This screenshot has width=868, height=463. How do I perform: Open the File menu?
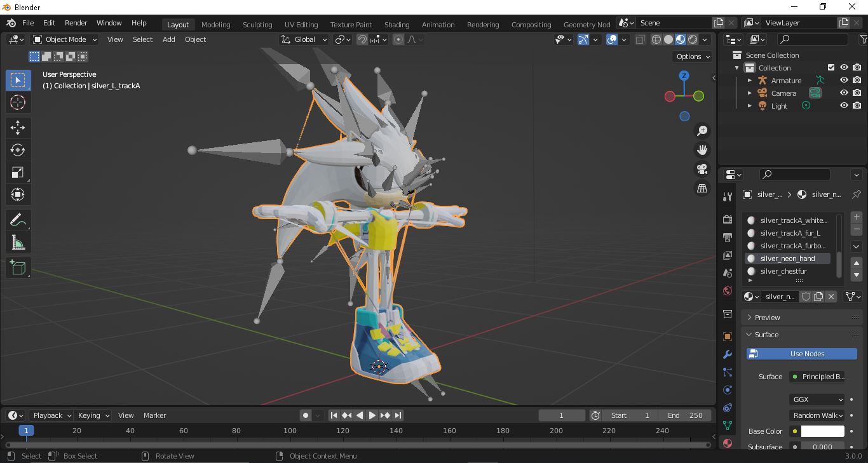(28, 23)
